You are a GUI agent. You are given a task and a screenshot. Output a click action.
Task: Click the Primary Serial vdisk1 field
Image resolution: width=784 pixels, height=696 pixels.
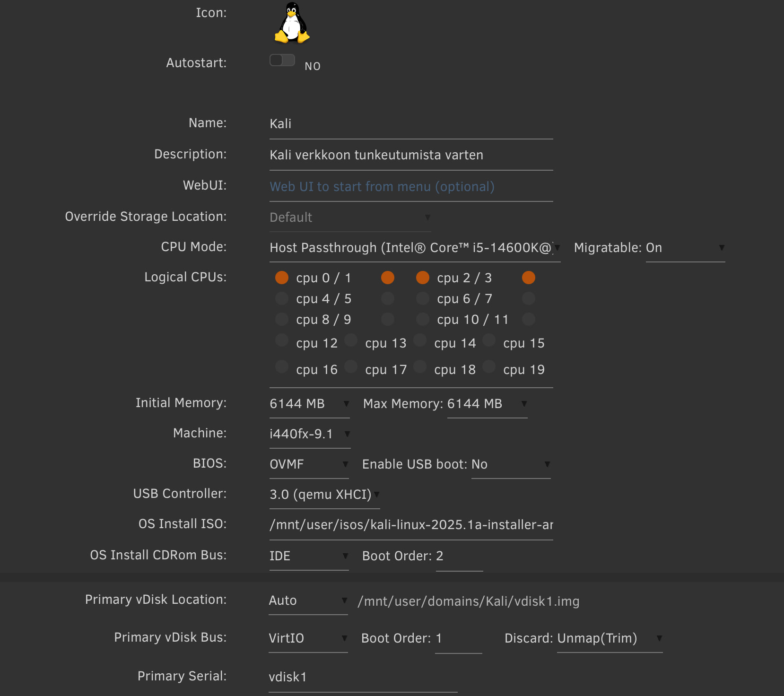click(x=362, y=677)
